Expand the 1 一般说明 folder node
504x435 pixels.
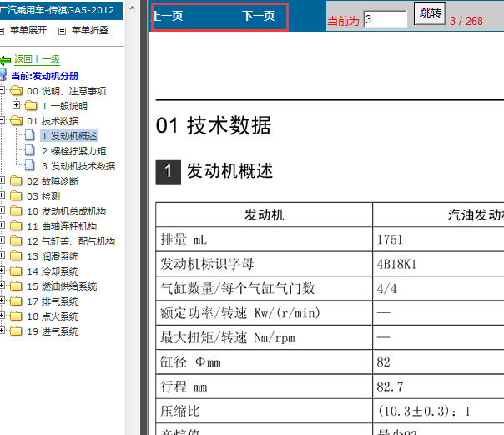point(16,105)
